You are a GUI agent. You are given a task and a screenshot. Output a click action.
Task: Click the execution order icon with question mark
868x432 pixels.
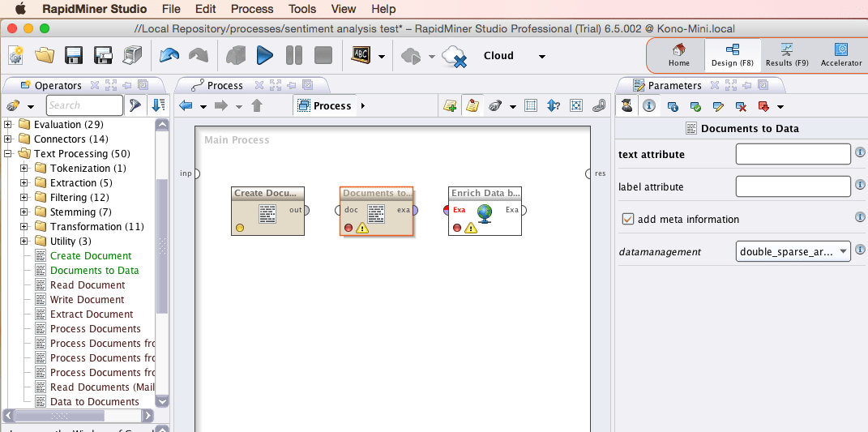pos(554,105)
